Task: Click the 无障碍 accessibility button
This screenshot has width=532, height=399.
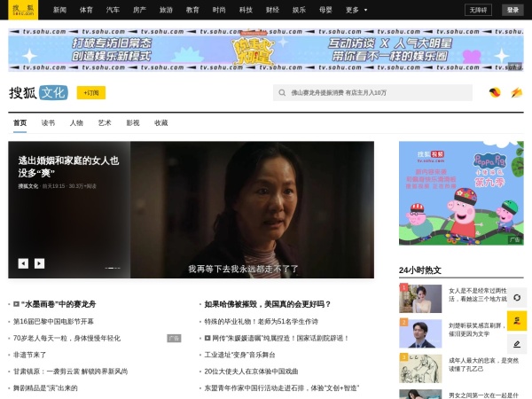Action: [x=478, y=10]
